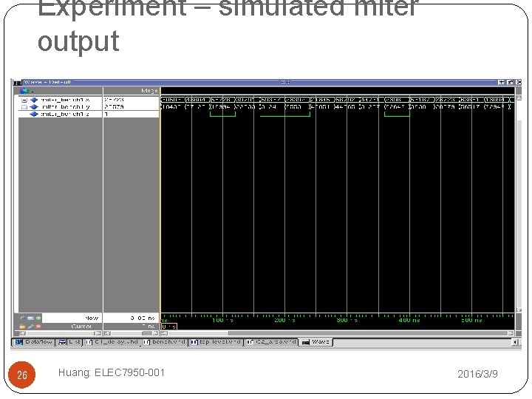This screenshot has height=399, width=532.
Task: Click the grey icon left of the blue one
Action: point(22,318)
